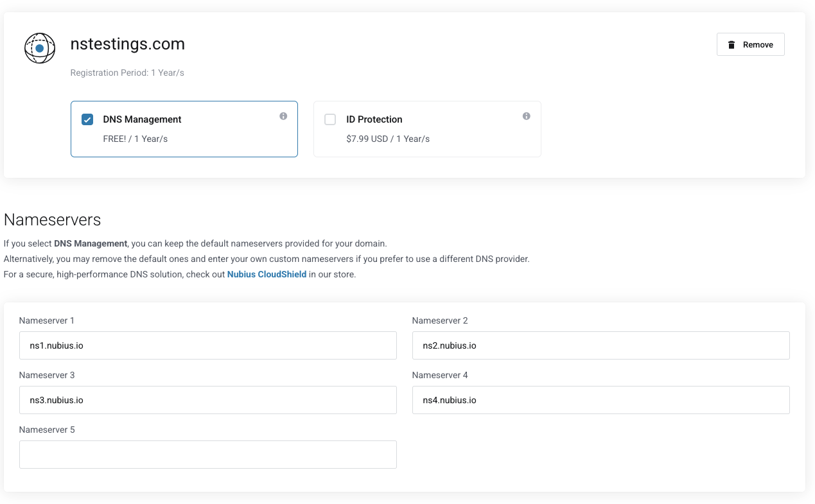This screenshot has height=504, width=815.
Task: Click into the ns4.nubius.io field
Action: 600,400
